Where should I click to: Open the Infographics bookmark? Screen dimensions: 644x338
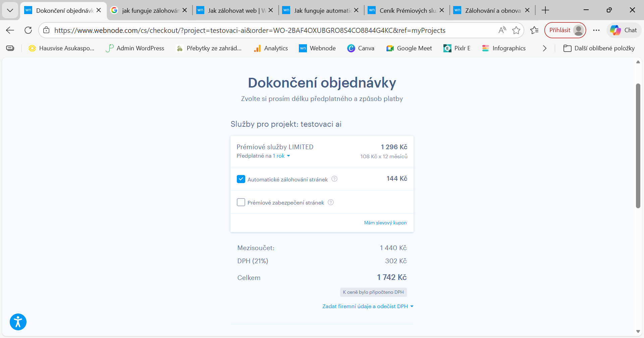click(504, 48)
